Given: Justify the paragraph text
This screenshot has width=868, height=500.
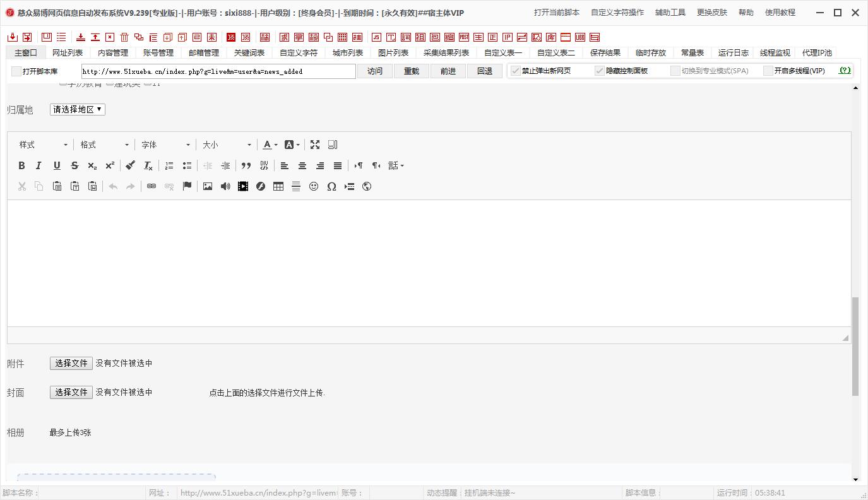Looking at the screenshot, I should click(x=338, y=165).
